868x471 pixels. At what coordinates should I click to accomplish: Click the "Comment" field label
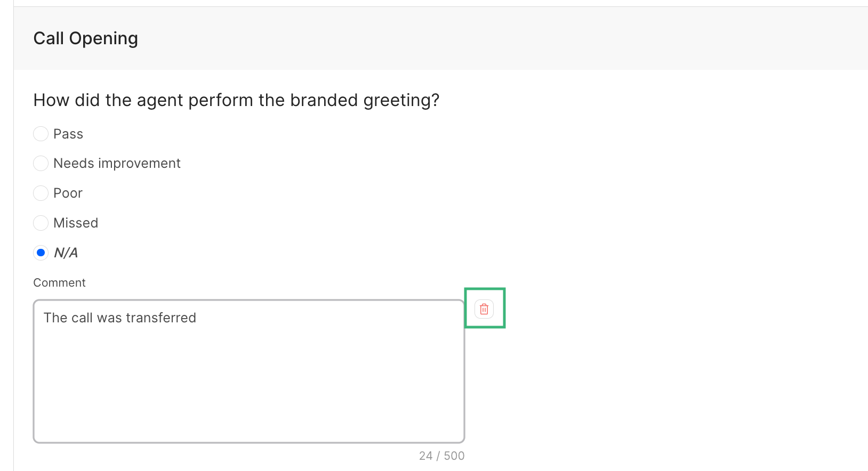coord(59,282)
